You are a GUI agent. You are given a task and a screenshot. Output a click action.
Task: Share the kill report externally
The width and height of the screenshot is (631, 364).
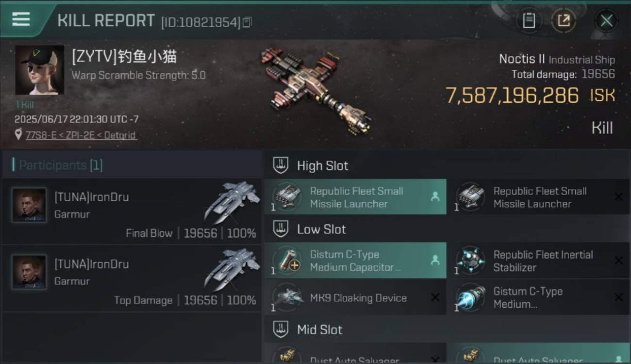[x=564, y=20]
